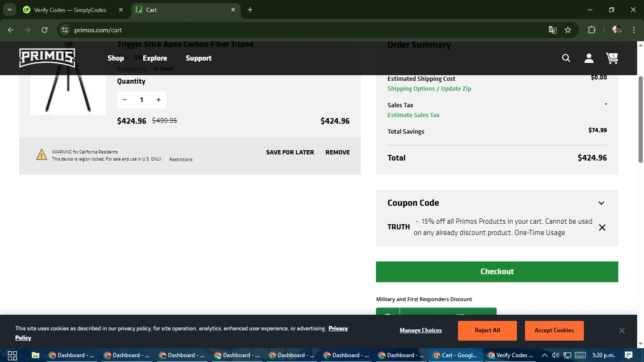Click the Total Savings $74.99 value
644x362 pixels.
598,130
